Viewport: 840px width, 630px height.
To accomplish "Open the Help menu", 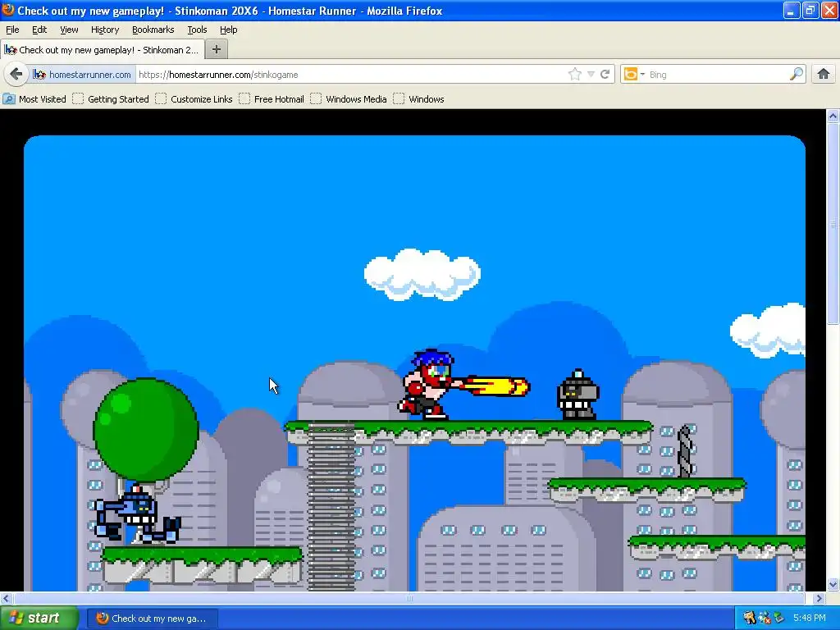I will 228,30.
